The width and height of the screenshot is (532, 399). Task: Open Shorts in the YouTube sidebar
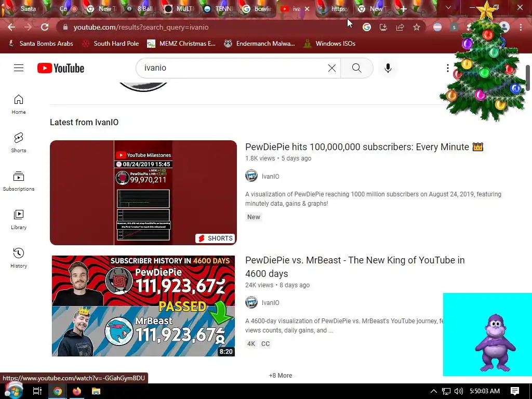click(19, 142)
